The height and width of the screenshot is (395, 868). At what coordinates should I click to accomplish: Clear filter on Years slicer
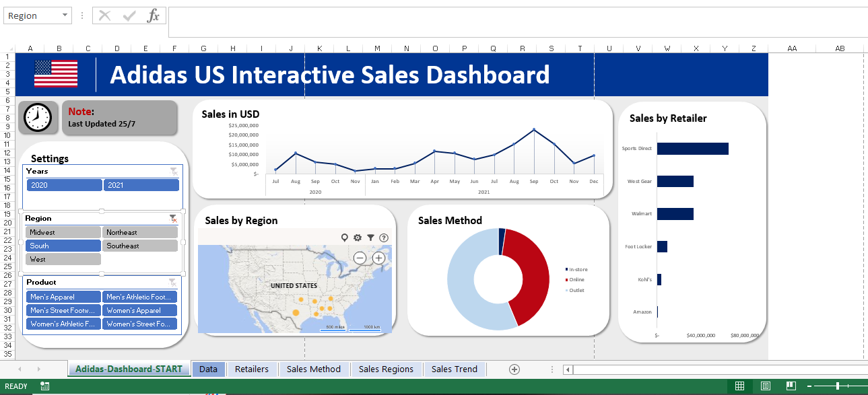[x=173, y=172]
